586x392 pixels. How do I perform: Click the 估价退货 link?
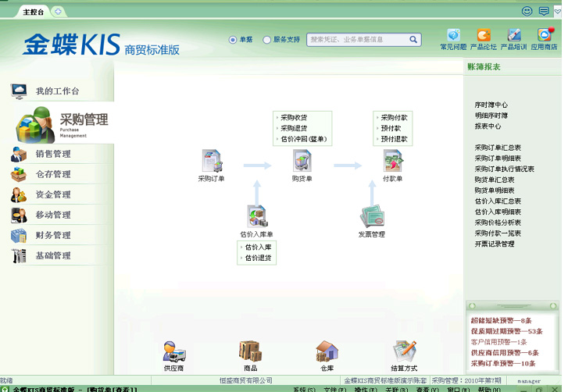[x=259, y=258]
